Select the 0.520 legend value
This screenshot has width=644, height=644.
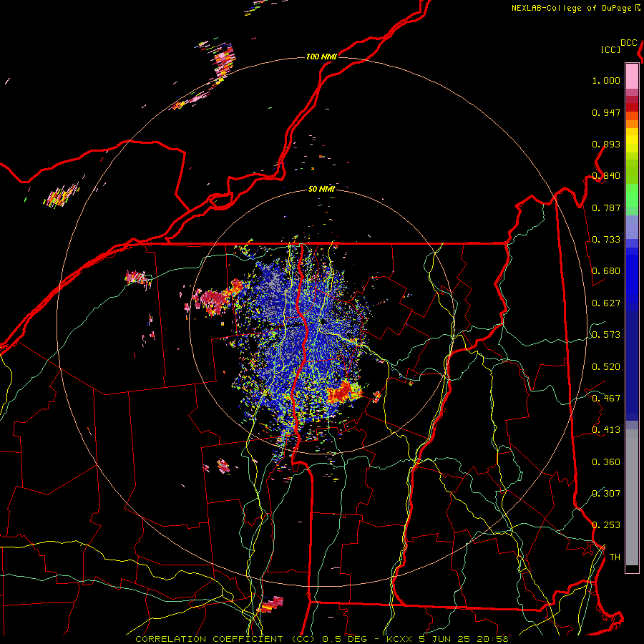(606, 366)
